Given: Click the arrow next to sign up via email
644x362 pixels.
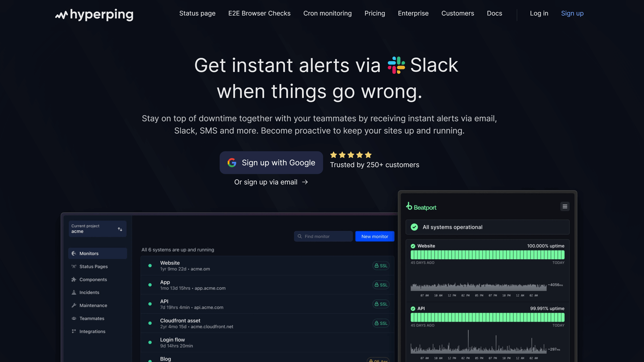Looking at the screenshot, I should coord(305,182).
